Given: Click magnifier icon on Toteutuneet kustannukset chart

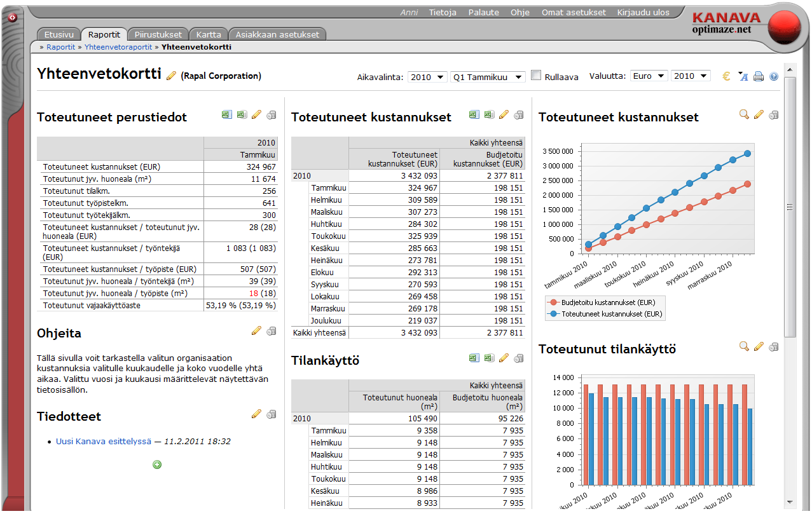Looking at the screenshot, I should [744, 114].
